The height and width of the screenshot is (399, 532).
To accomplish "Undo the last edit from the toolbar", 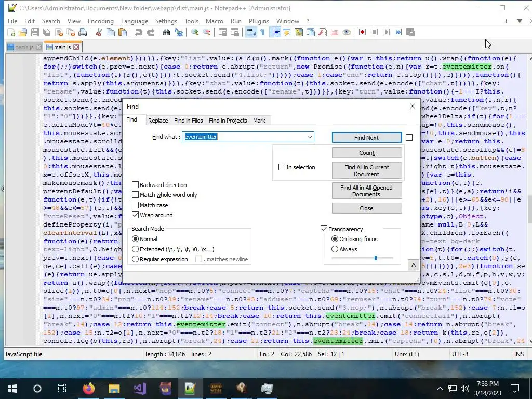I will pyautogui.click(x=138, y=32).
